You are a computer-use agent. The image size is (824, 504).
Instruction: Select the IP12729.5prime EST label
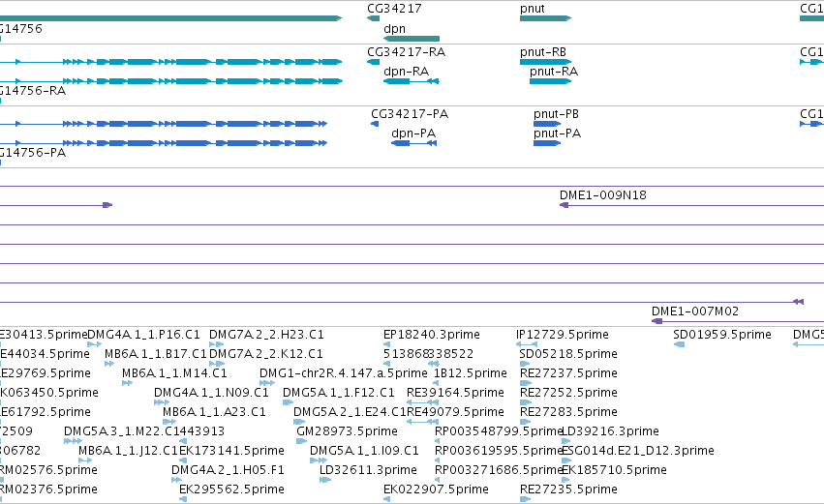563,335
